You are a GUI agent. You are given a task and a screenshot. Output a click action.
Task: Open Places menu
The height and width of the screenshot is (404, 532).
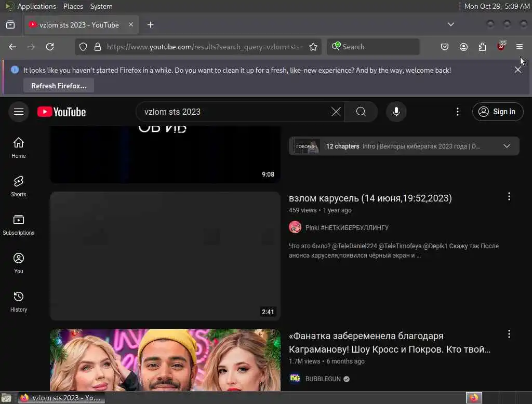73,6
